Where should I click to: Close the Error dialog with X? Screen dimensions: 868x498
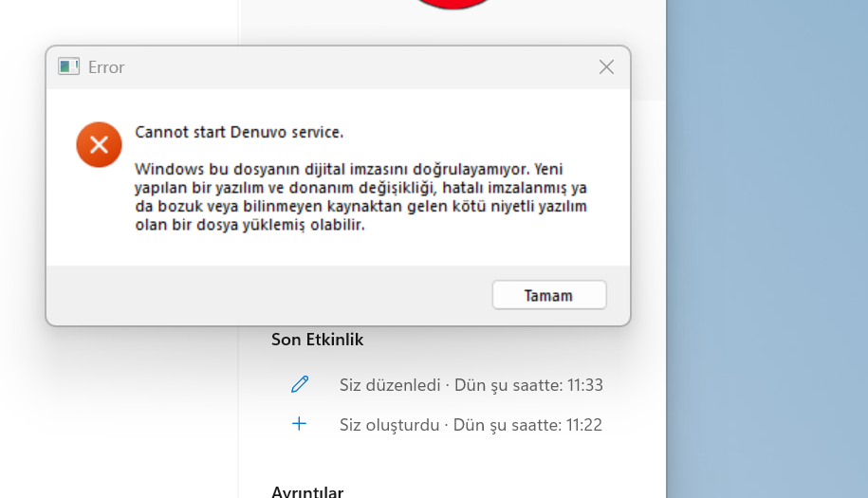[606, 67]
